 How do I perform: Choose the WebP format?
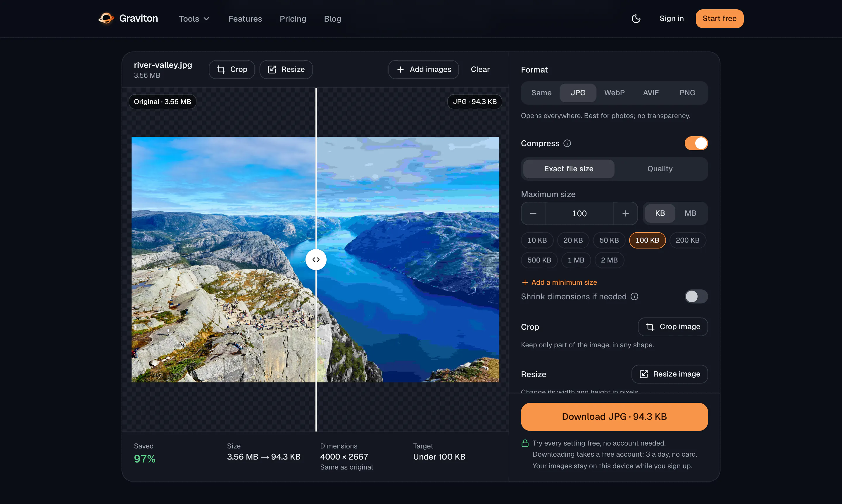pyautogui.click(x=614, y=93)
